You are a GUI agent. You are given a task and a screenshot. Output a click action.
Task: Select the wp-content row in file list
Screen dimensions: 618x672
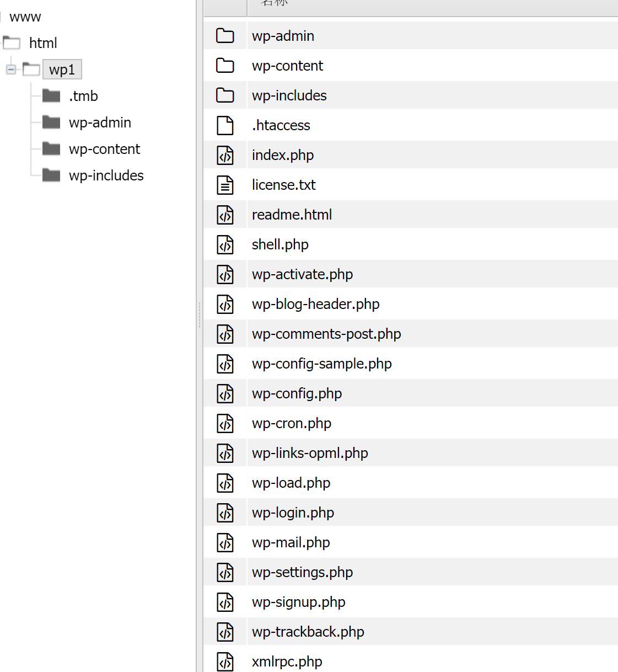click(411, 66)
